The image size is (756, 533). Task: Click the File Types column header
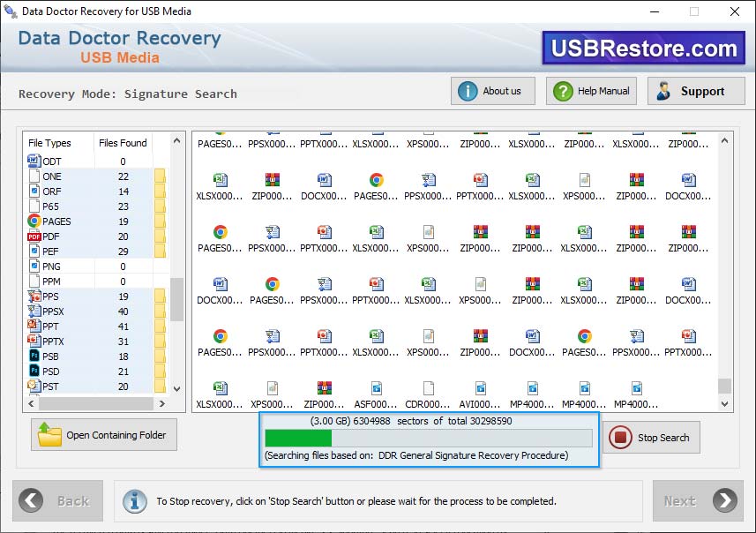(49, 143)
